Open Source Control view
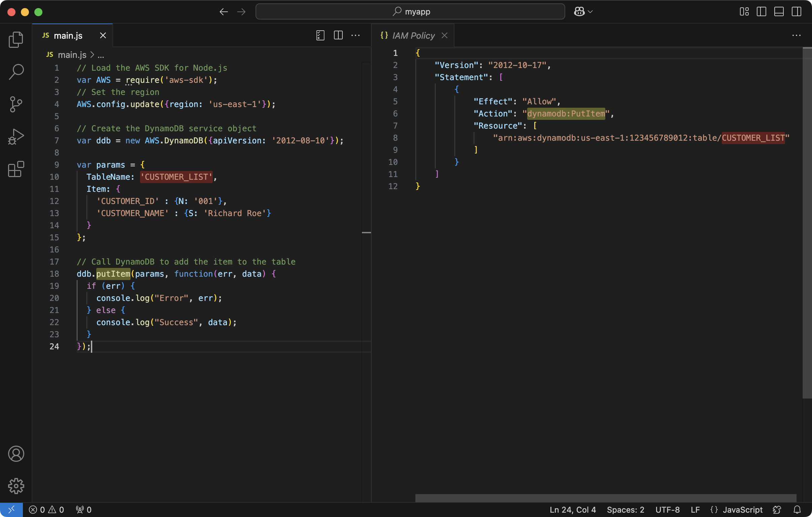812x517 pixels. click(x=16, y=104)
